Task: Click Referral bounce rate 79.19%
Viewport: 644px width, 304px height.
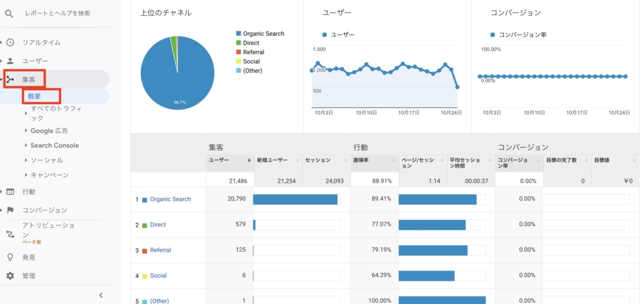Action: pos(382,250)
